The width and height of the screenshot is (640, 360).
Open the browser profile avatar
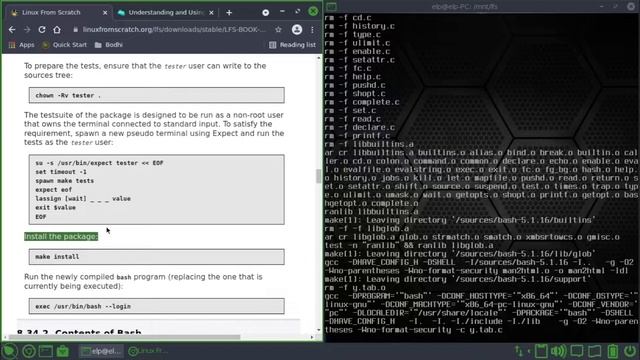(297, 29)
